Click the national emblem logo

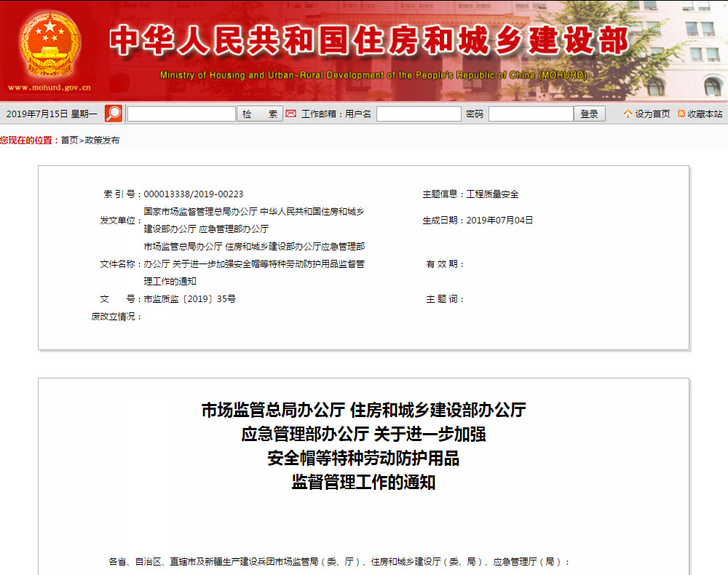tap(50, 44)
